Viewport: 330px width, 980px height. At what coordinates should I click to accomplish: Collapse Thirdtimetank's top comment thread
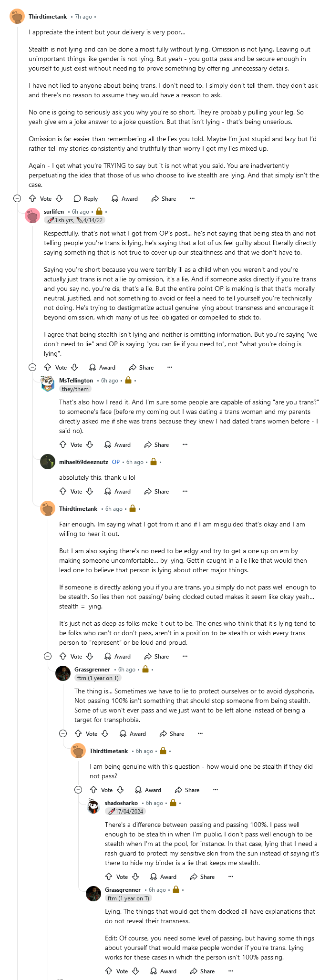coord(17,198)
